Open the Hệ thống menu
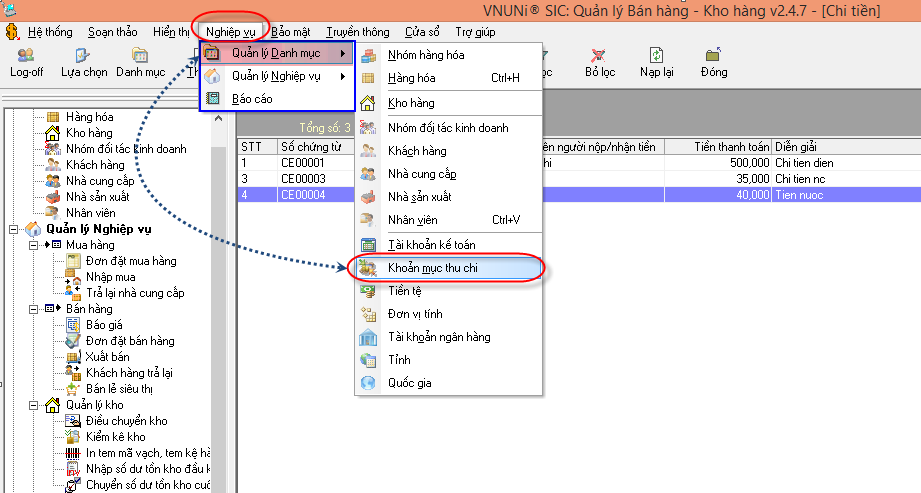The image size is (921, 493). point(49,32)
